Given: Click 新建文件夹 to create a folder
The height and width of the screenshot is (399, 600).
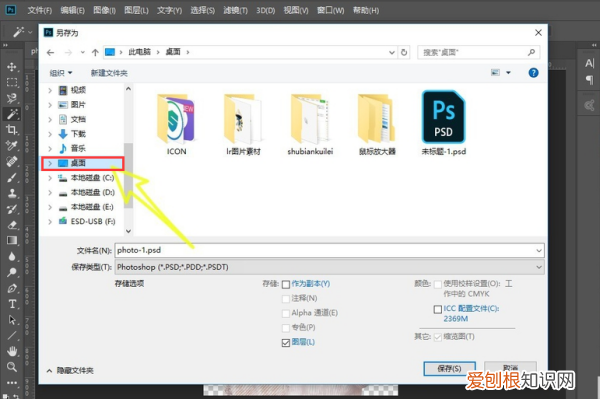Looking at the screenshot, I should point(109,73).
